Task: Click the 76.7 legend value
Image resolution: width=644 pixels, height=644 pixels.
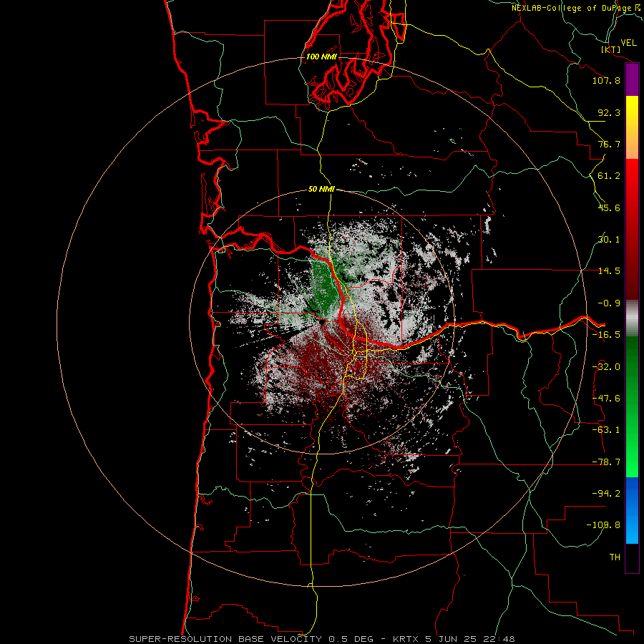Action: click(609, 144)
